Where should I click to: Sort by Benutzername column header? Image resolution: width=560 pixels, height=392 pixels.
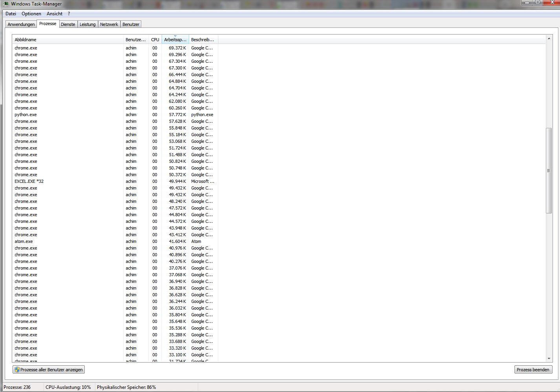click(136, 40)
